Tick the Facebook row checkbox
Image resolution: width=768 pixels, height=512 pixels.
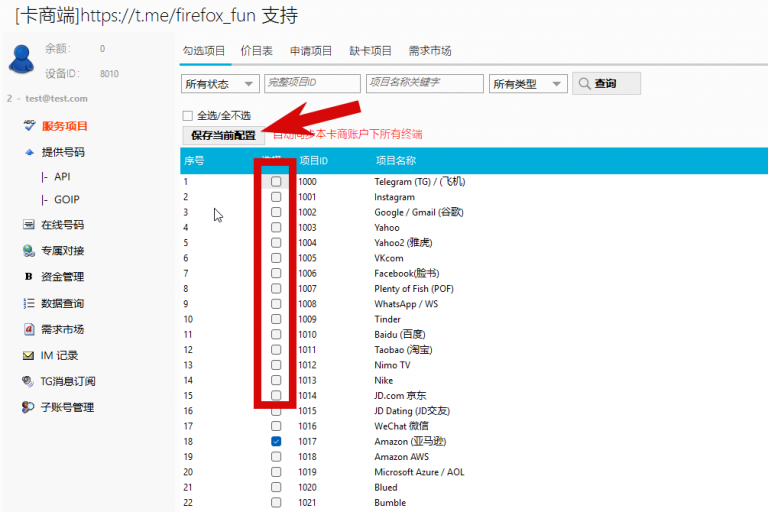[276, 273]
